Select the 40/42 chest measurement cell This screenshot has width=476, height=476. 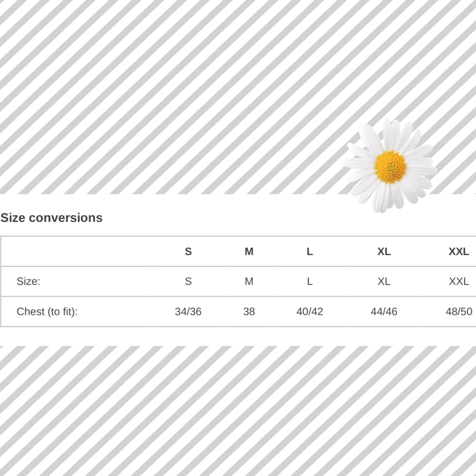(x=310, y=312)
